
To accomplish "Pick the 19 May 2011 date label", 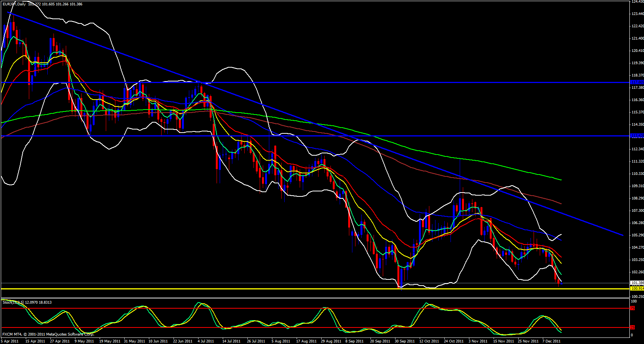I will tap(110, 341).
